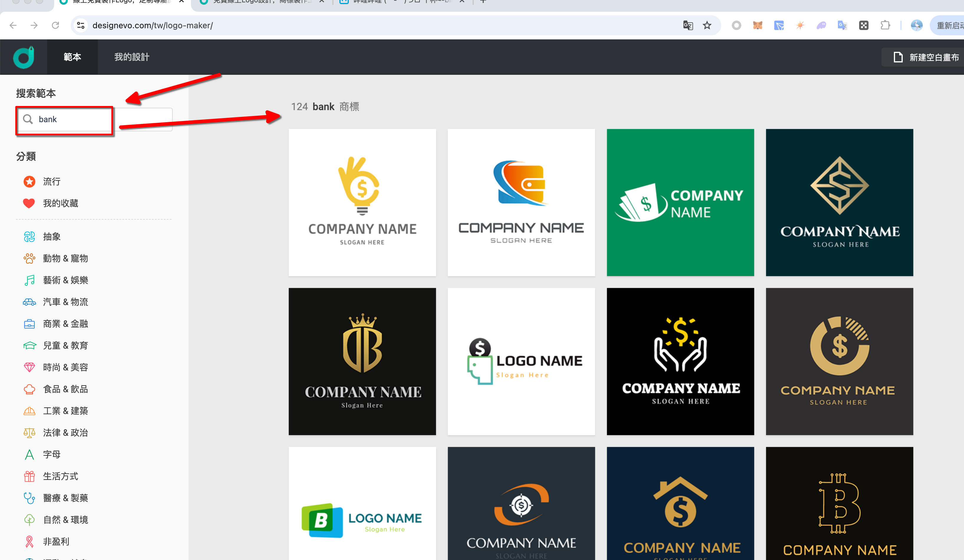Open the 法律 & 政治 category

point(65,433)
